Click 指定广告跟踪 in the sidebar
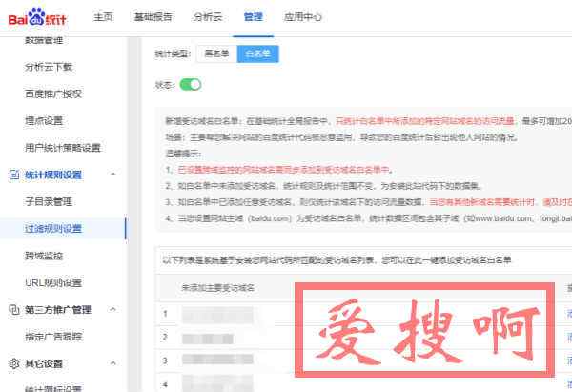 (x=53, y=337)
